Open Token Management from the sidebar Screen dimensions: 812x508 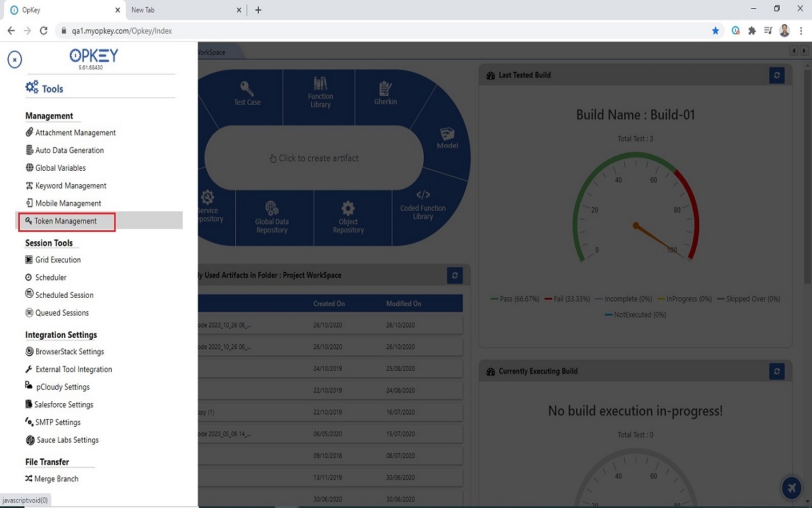pos(67,221)
